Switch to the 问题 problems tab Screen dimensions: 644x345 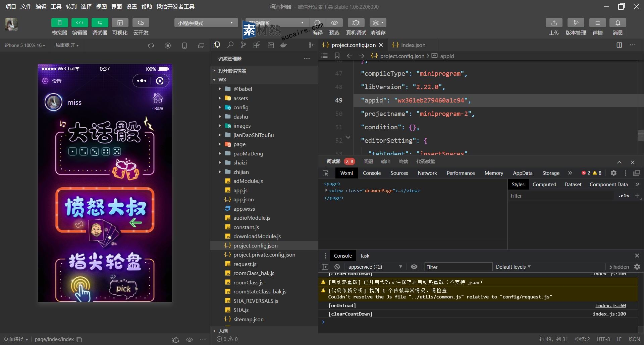(x=368, y=161)
